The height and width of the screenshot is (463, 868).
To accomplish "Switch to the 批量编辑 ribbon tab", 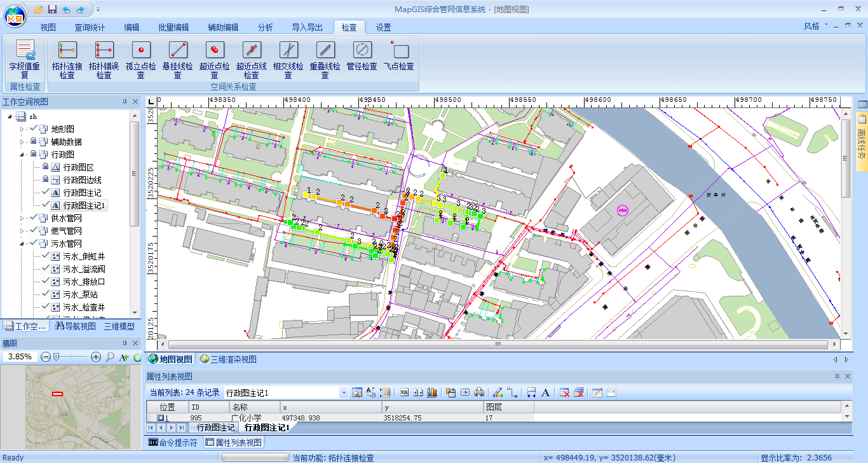I will coord(173,27).
